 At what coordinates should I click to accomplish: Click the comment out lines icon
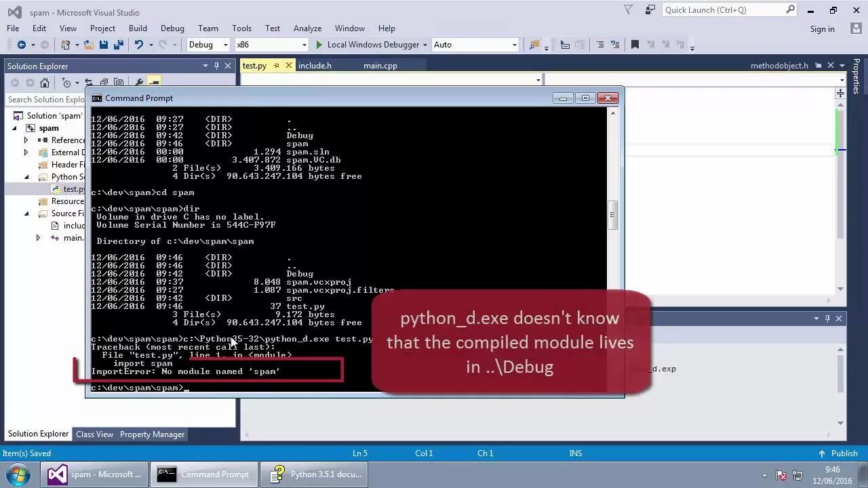pyautogui.click(x=599, y=45)
